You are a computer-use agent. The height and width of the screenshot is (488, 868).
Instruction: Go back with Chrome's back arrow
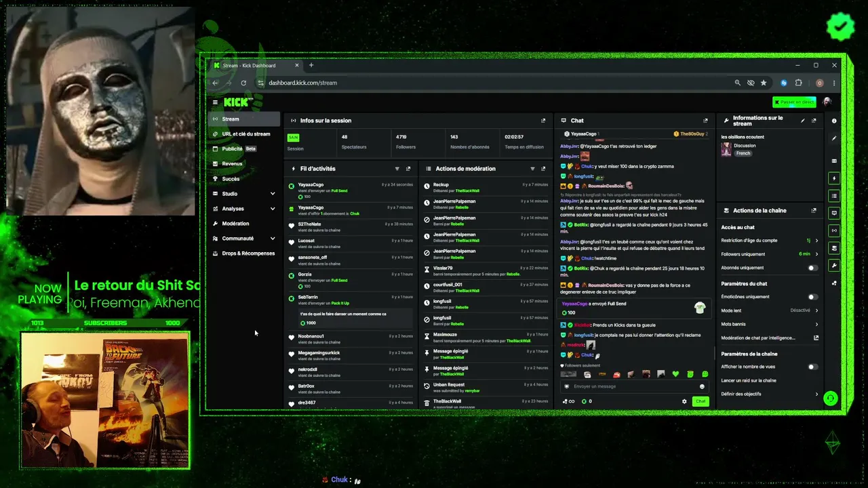pyautogui.click(x=215, y=83)
